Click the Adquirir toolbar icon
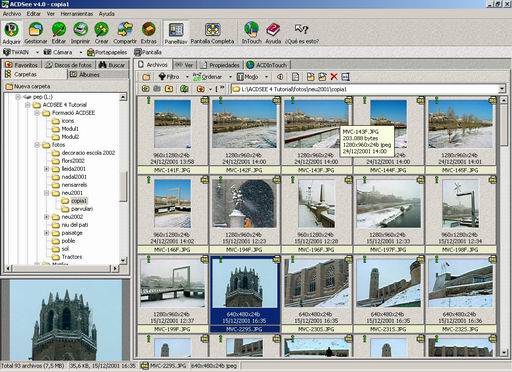Image resolution: width=512 pixels, height=372 pixels. 11,33
